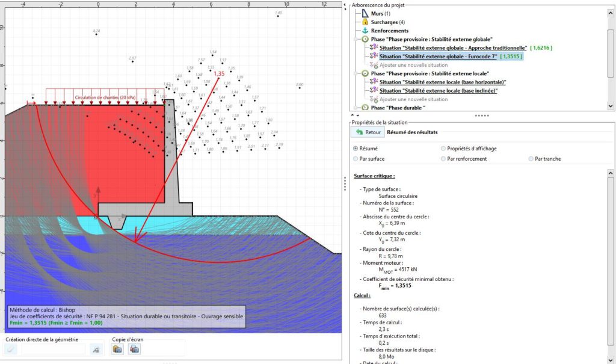Click the N° = 552 surface number
The width and height of the screenshot is (616, 364).
pyautogui.click(x=389, y=209)
